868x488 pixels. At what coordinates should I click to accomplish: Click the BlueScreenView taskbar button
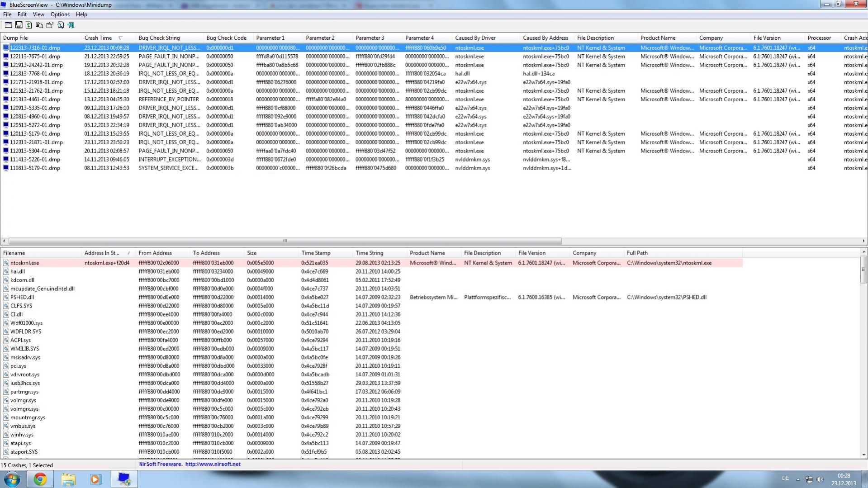[x=124, y=479]
